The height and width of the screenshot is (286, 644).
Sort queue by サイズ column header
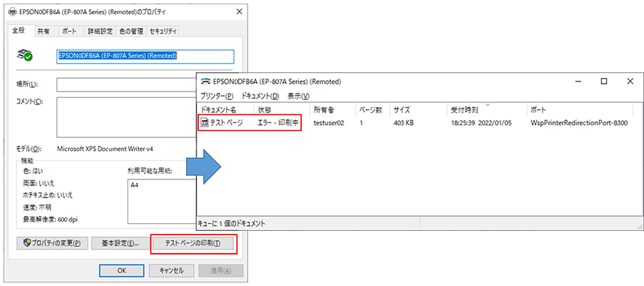pos(418,110)
